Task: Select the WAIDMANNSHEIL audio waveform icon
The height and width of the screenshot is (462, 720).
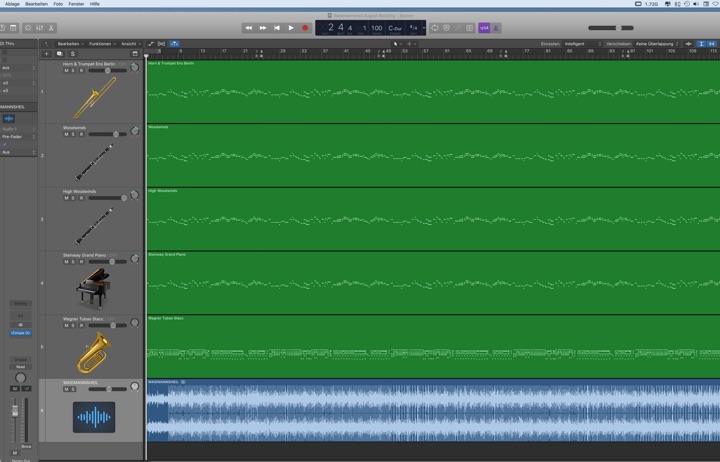Action: coord(94,417)
